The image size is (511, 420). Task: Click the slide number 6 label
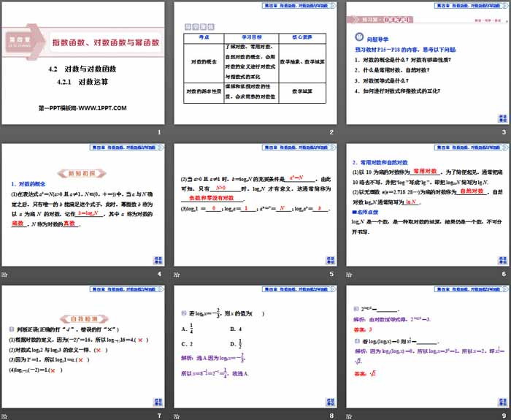[503, 275]
